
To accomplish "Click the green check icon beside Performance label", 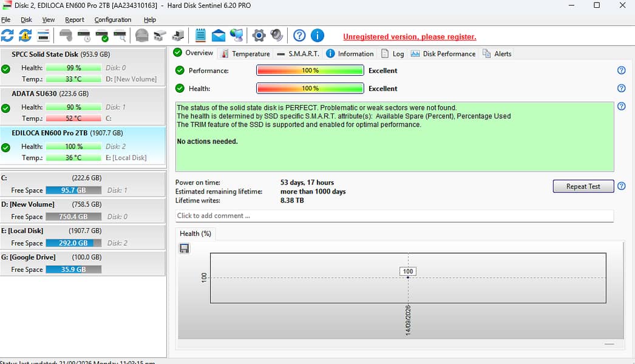I will point(180,70).
